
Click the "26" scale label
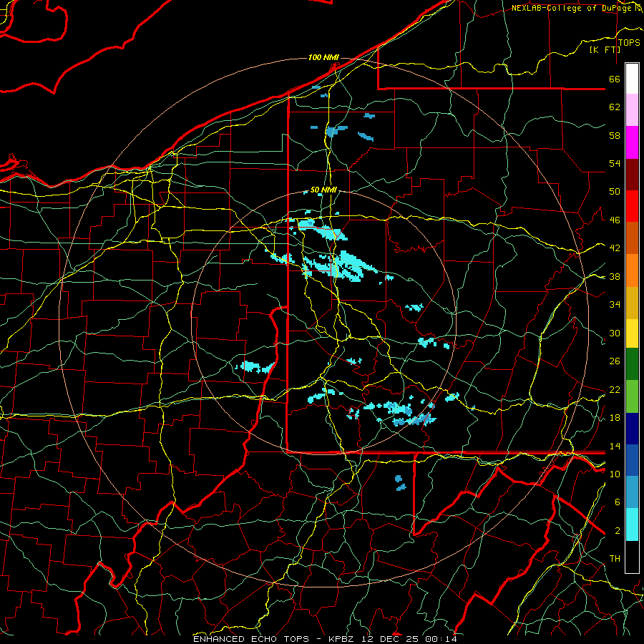615,361
